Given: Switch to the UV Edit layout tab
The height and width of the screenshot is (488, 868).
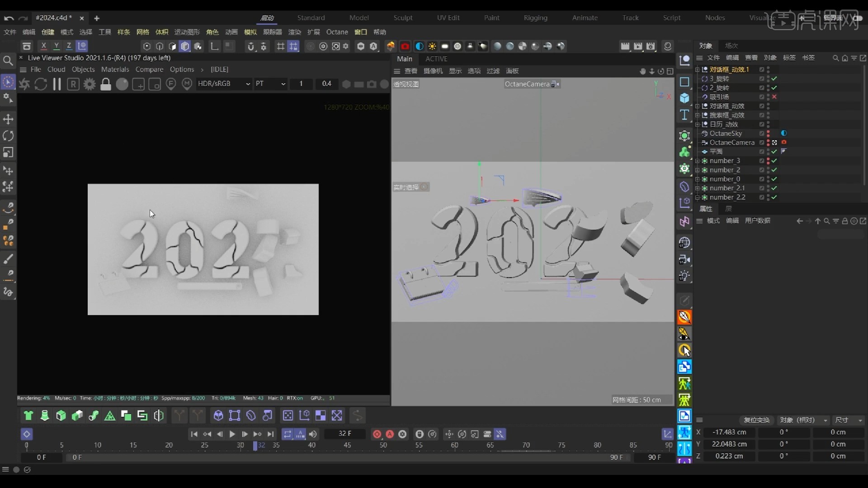Looking at the screenshot, I should (x=448, y=18).
